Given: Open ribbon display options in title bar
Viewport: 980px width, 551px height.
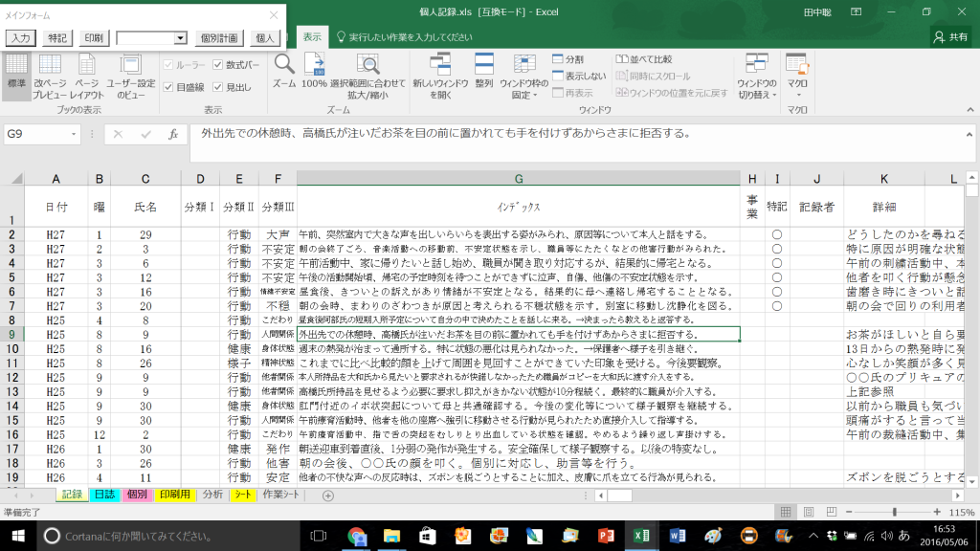Looking at the screenshot, I should (x=857, y=11).
